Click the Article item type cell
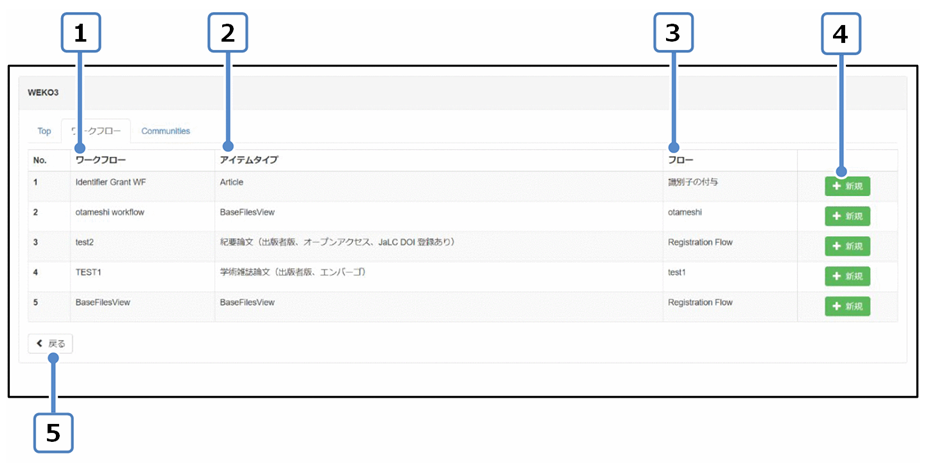This screenshot has height=470, width=926. 232,184
